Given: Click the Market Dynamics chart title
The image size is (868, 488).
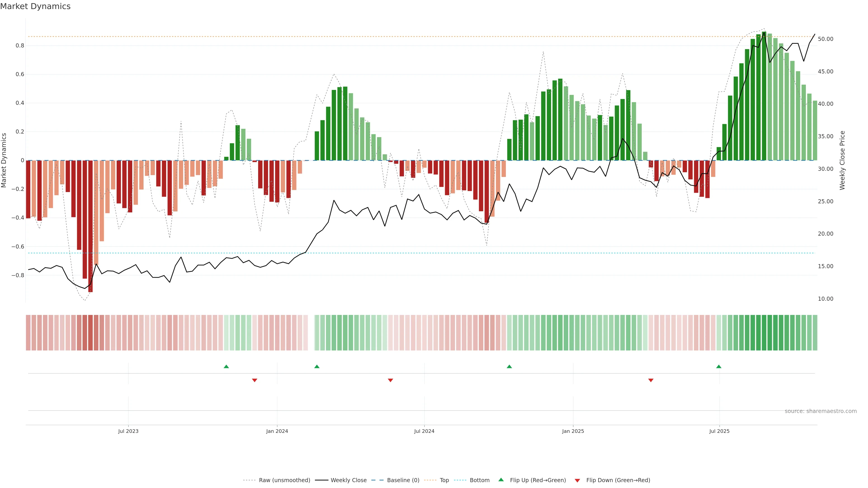Looking at the screenshot, I should coord(35,6).
